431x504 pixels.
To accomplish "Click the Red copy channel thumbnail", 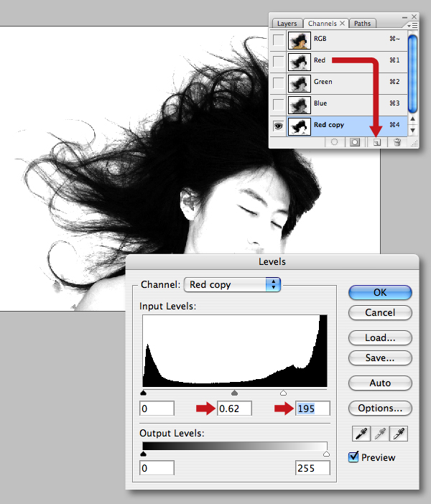I will [299, 126].
